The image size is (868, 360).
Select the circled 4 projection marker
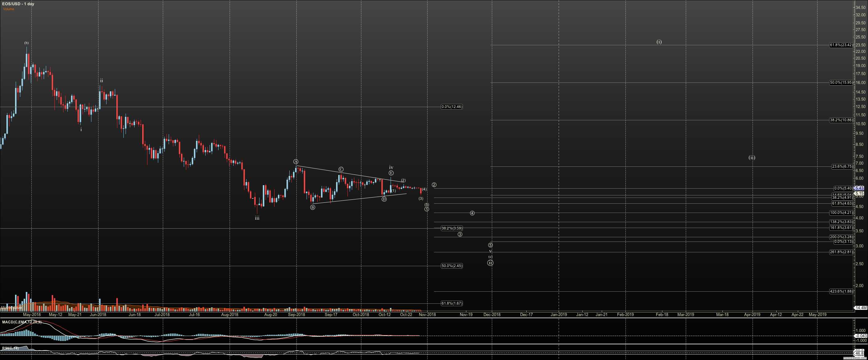(472, 213)
